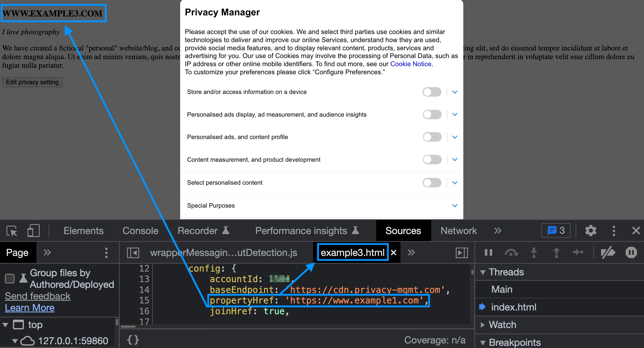Switch to the Elements tab
The image size is (644, 348).
pyautogui.click(x=84, y=231)
